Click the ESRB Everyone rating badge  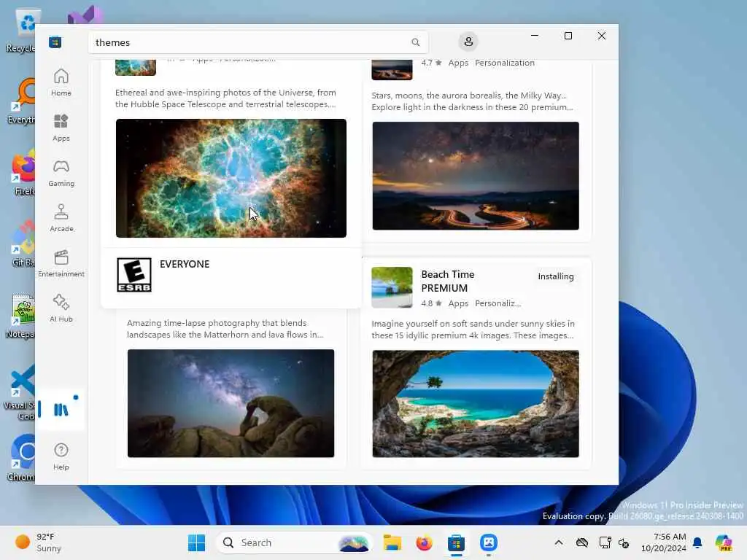[134, 275]
